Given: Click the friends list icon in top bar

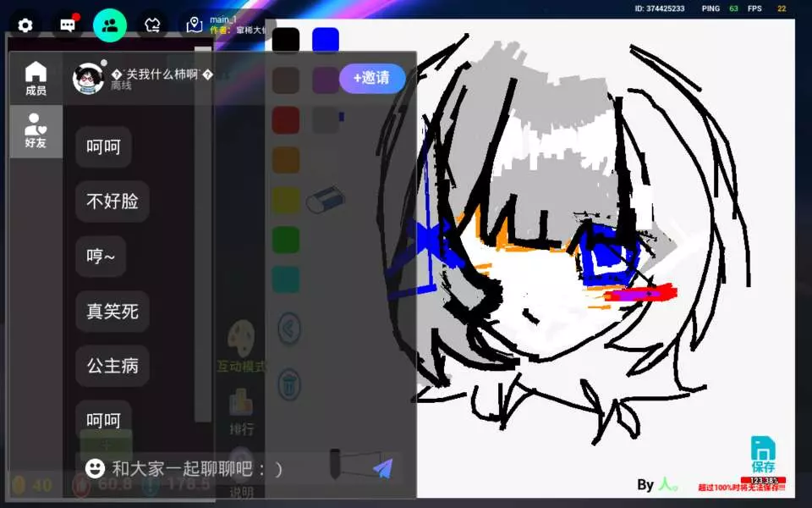Looking at the screenshot, I should pyautogui.click(x=110, y=25).
